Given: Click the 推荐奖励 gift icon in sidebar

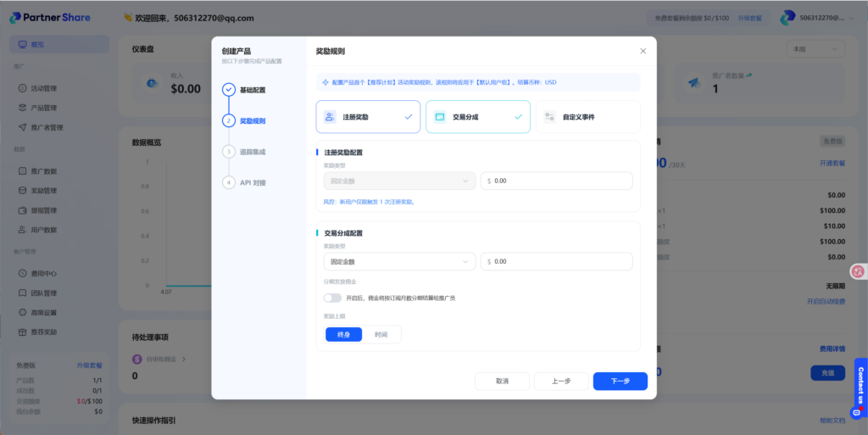Looking at the screenshot, I should click(23, 332).
